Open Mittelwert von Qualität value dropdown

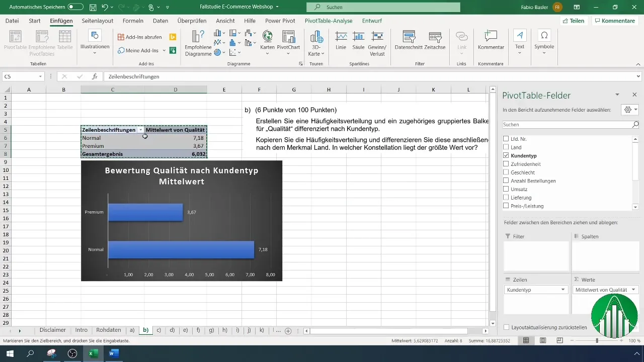click(x=633, y=290)
